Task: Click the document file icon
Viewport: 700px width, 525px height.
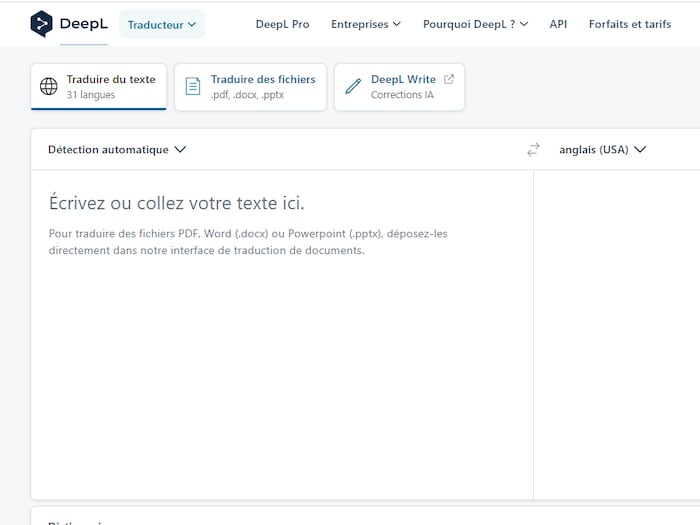Action: click(x=193, y=87)
